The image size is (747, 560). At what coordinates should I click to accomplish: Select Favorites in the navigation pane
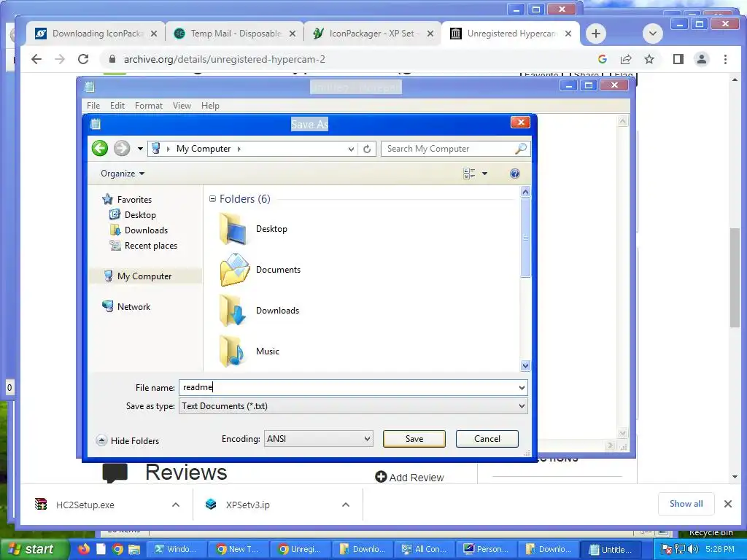point(127,200)
